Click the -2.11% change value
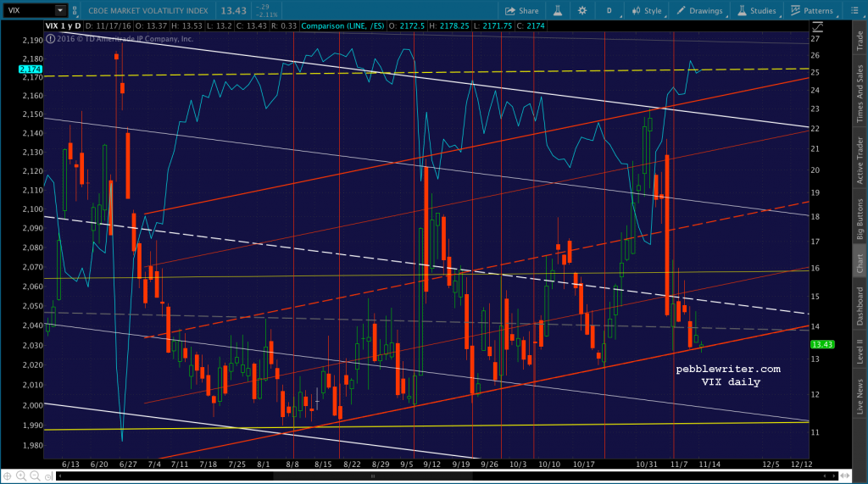Viewport: 868px width, 484px height. [x=267, y=15]
